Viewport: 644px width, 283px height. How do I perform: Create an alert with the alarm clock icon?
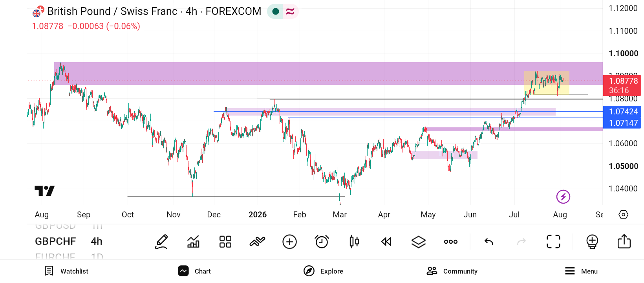pyautogui.click(x=322, y=242)
